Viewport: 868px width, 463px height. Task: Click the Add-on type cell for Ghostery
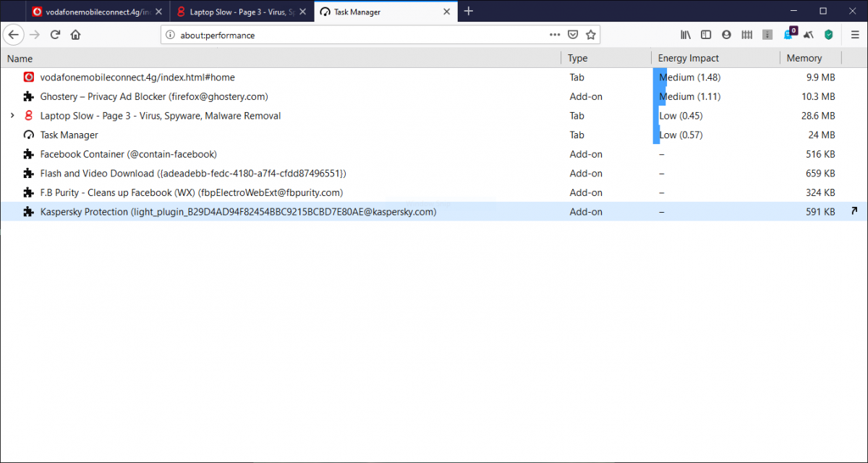click(586, 96)
